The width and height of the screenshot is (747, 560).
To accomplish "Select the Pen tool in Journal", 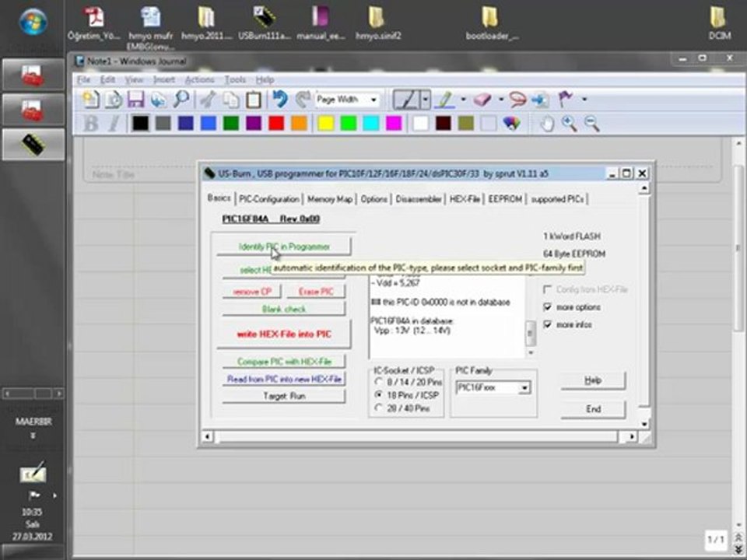I will pyautogui.click(x=406, y=100).
